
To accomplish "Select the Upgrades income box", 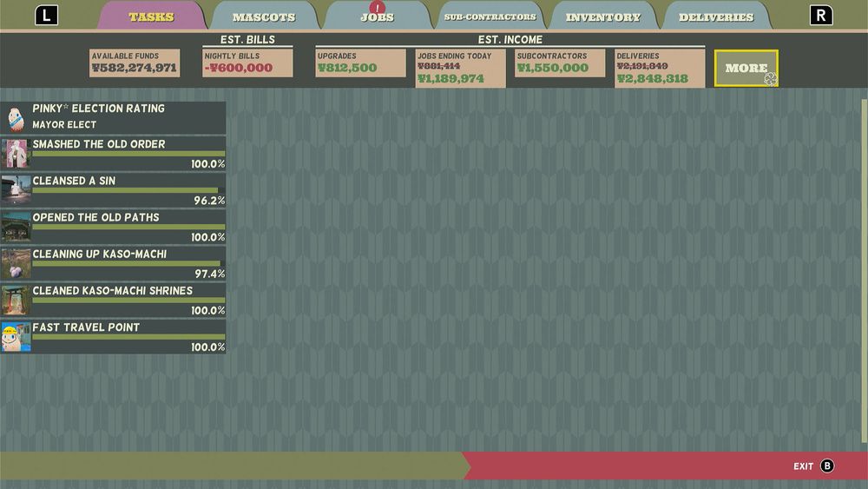I will (360, 63).
